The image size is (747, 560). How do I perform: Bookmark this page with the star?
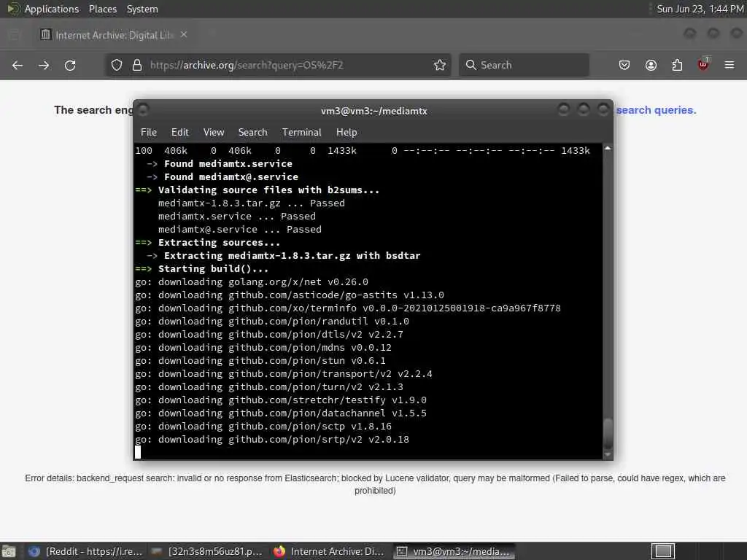click(440, 65)
